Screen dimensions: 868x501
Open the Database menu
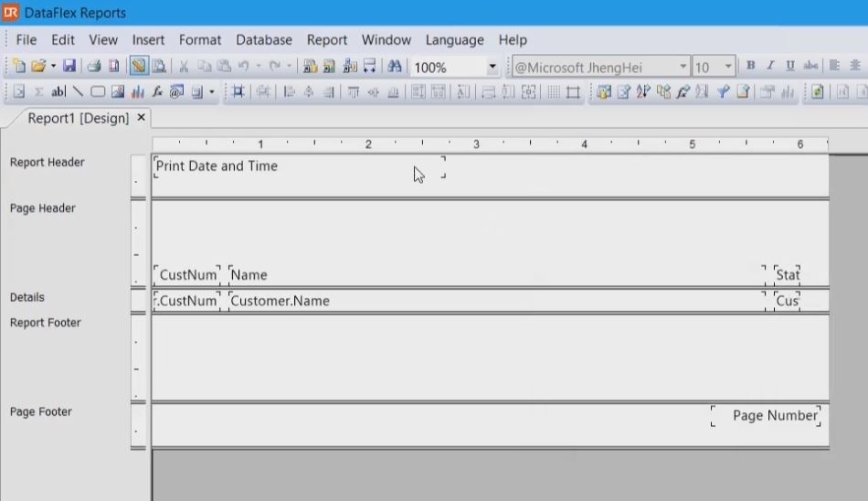[264, 40]
